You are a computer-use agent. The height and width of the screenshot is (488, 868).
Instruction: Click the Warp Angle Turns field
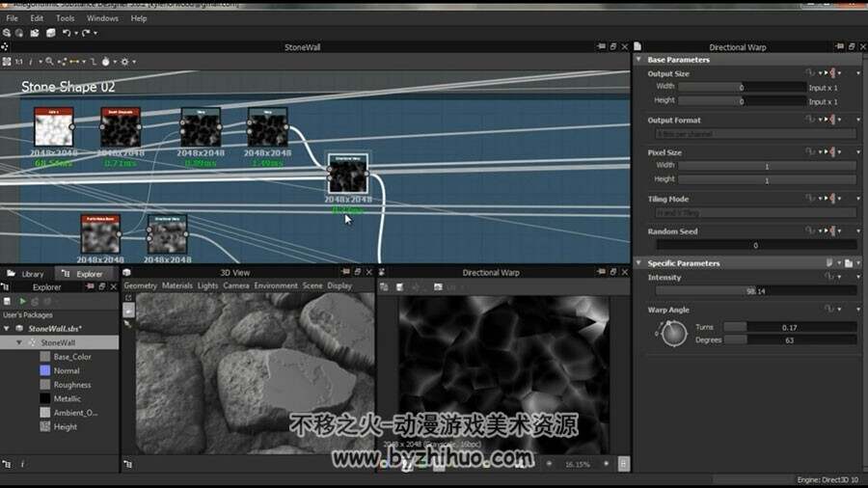(x=790, y=327)
